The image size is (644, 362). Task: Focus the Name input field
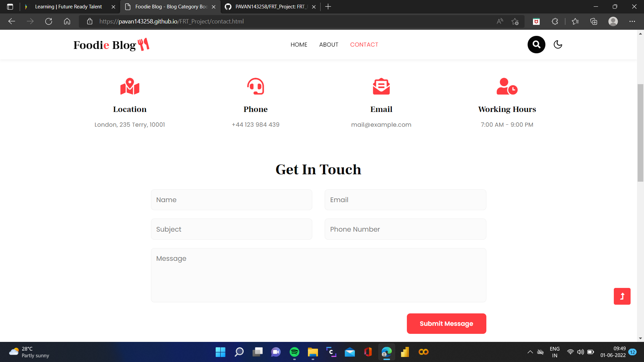[231, 200]
